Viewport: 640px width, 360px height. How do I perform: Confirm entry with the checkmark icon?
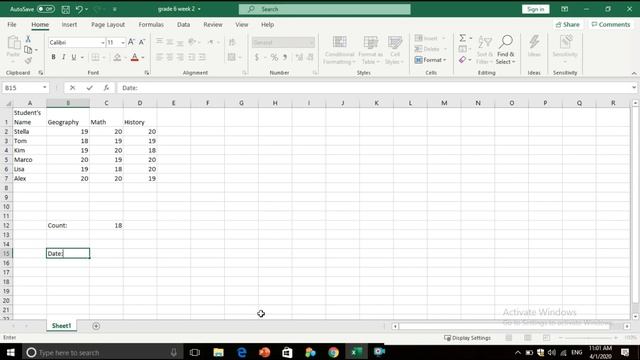pyautogui.click(x=89, y=88)
